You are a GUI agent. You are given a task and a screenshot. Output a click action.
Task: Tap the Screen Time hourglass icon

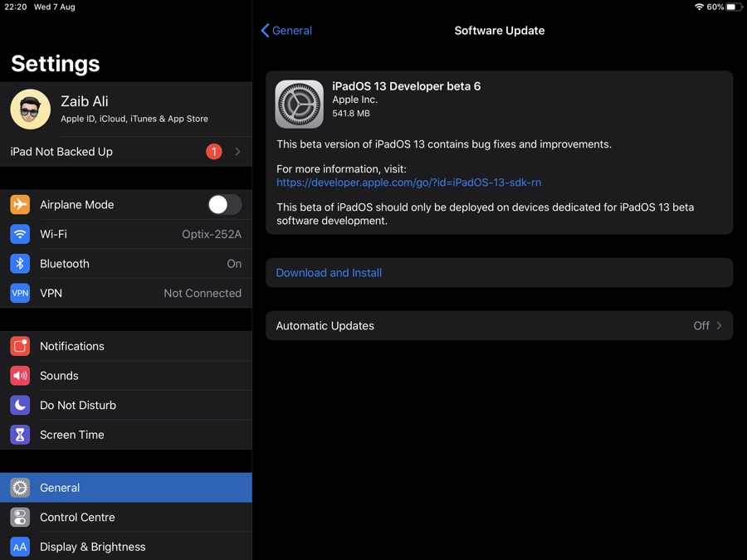click(20, 435)
